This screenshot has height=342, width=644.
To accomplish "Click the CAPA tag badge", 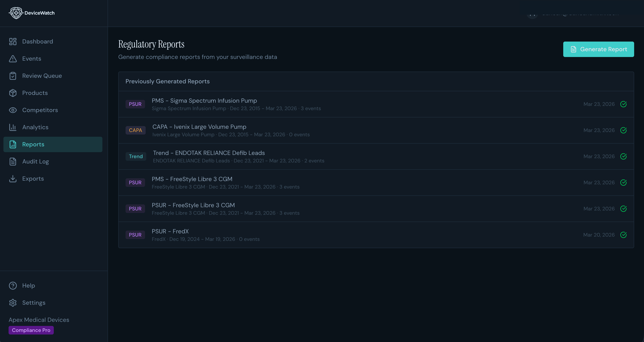I will click(135, 130).
